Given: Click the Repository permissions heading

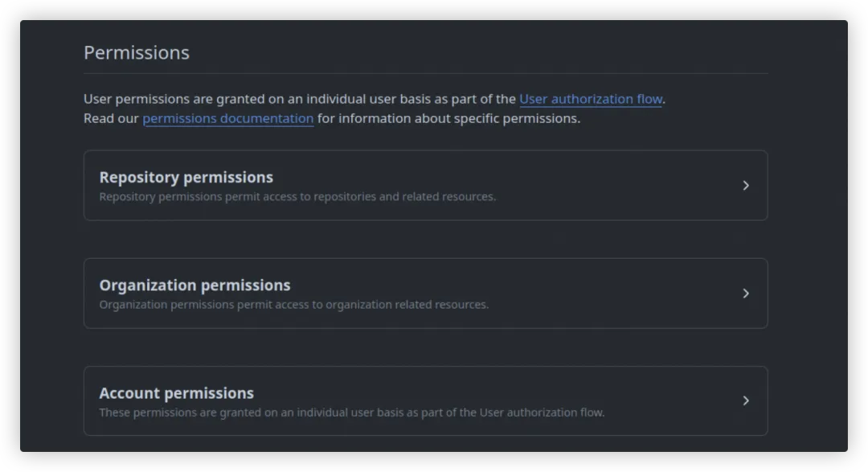Looking at the screenshot, I should point(186,177).
